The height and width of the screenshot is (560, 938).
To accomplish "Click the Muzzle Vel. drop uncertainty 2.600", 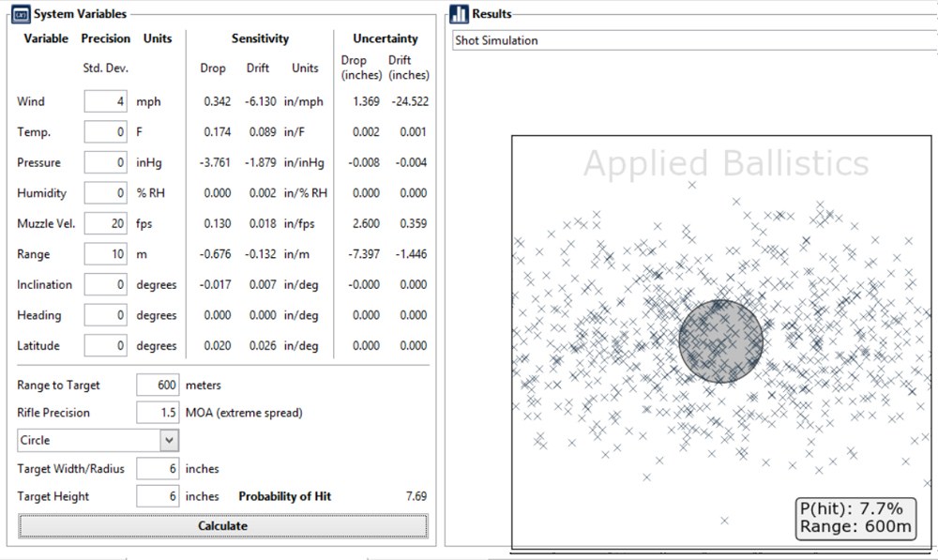I will coord(366,224).
